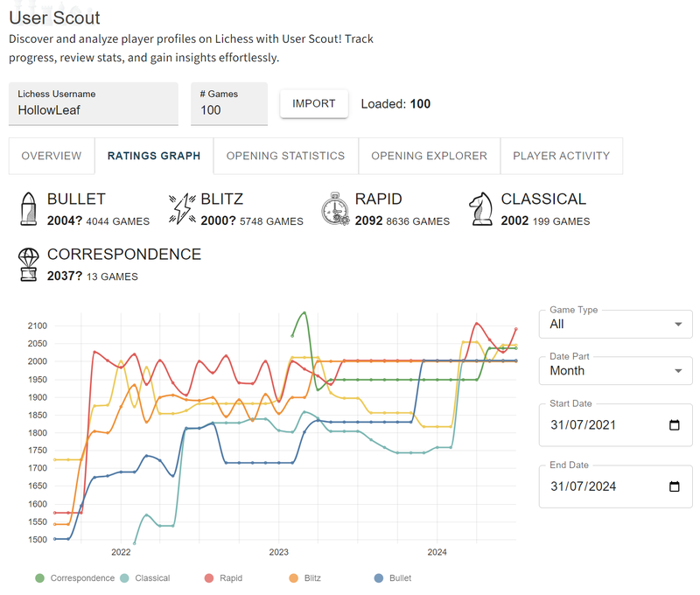Click the Correspondence parachute icon
The image size is (700, 595).
coord(28,264)
